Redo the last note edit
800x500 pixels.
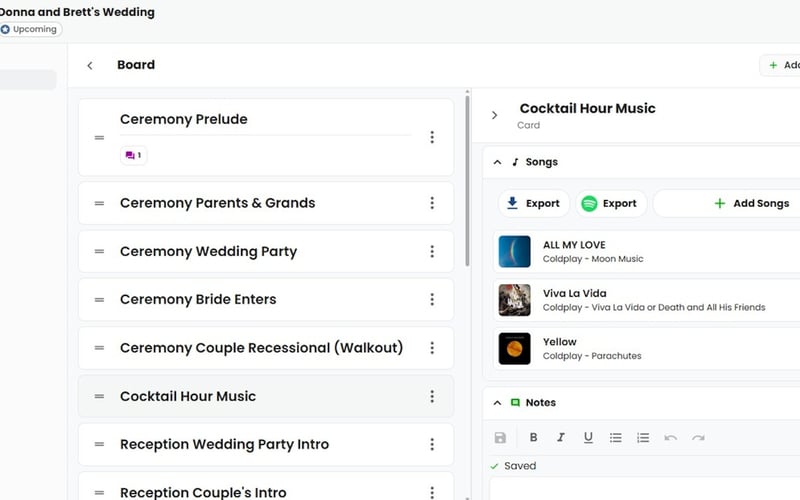tap(698, 437)
